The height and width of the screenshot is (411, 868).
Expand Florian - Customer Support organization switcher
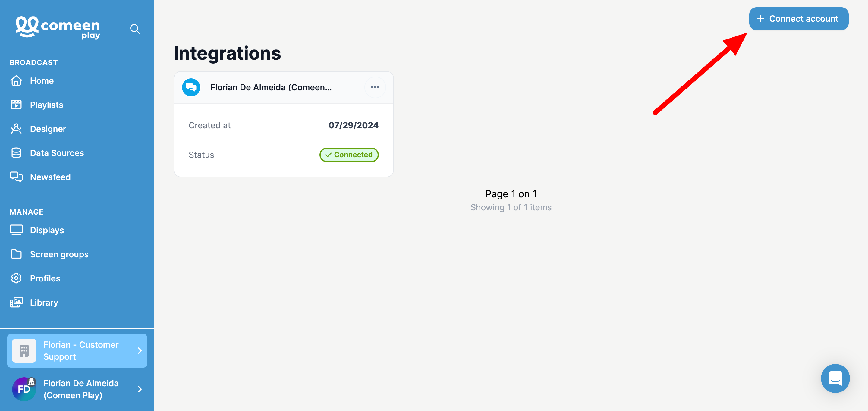(77, 351)
